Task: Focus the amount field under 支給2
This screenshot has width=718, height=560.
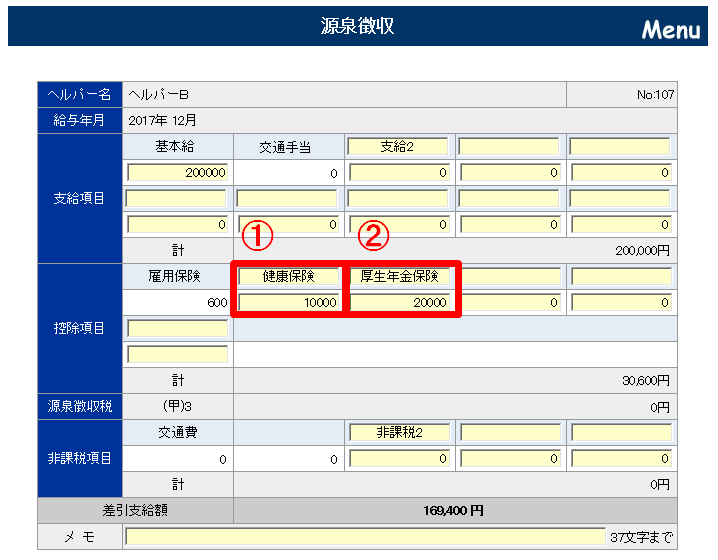Action: click(x=398, y=172)
